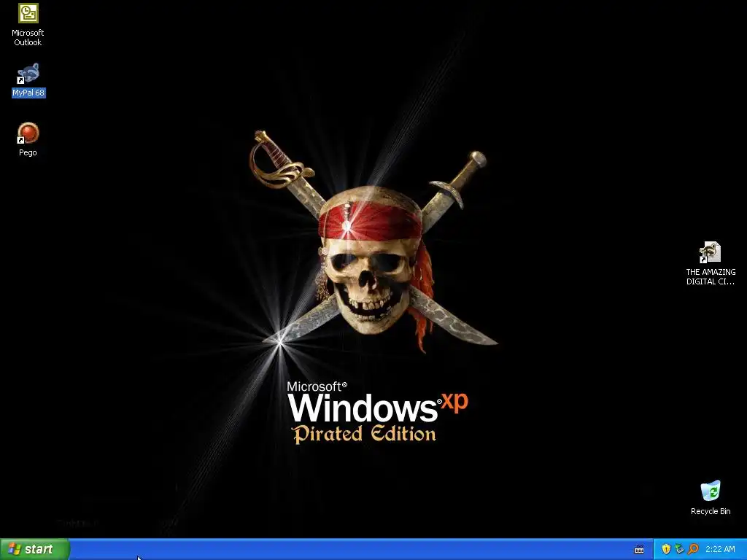Viewport: 747px width, 560px height.
Task: Select the MyPal 68 browser shortcut
Action: 28,80
